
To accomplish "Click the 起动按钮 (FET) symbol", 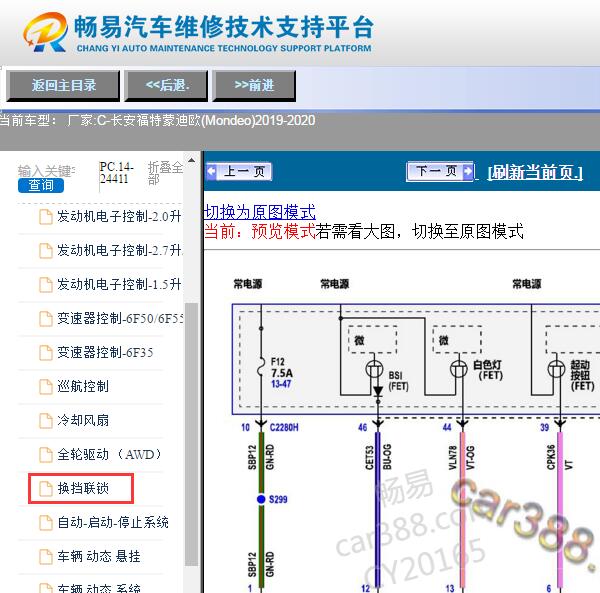I will pyautogui.click(x=556, y=370).
